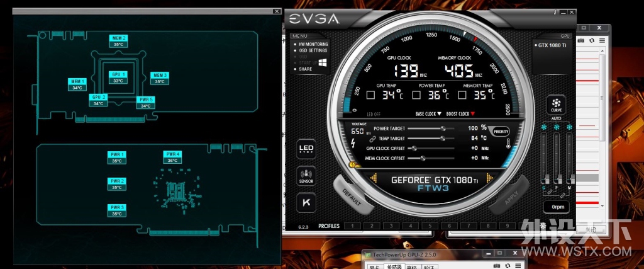The height and width of the screenshot is (269, 644).
Task: Click the GPU-Z scrollbar down arrow
Action: (602, 206)
